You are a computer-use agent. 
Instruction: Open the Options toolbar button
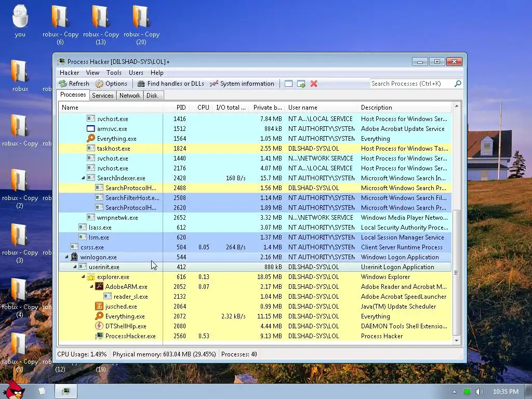coord(111,84)
